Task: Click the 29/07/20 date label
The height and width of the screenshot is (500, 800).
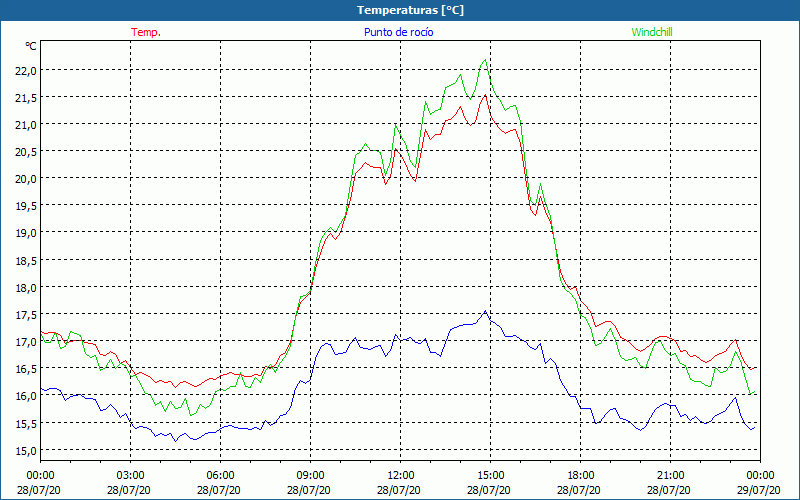Action: pos(759,490)
